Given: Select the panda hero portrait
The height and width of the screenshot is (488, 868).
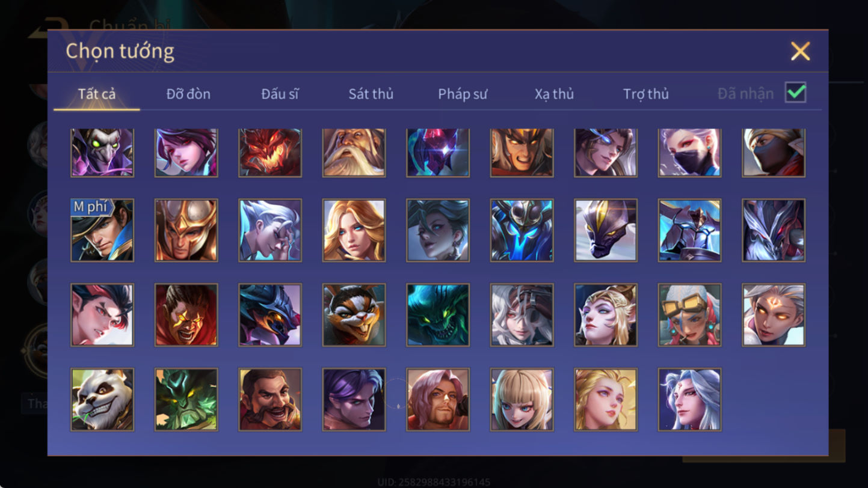Looking at the screenshot, I should [x=102, y=400].
